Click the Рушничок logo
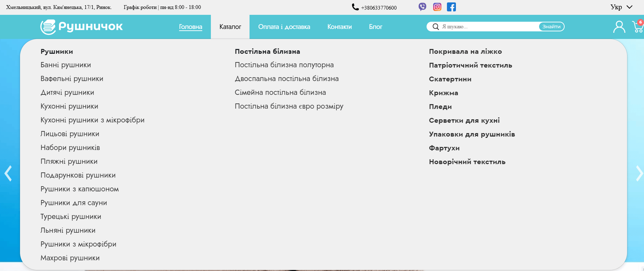This screenshot has width=644, height=271. 81,27
